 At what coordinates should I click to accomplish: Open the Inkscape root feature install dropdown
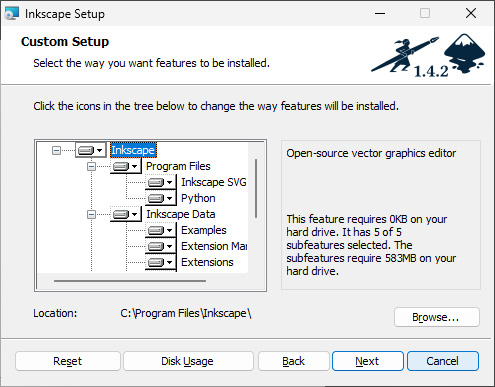(91, 151)
